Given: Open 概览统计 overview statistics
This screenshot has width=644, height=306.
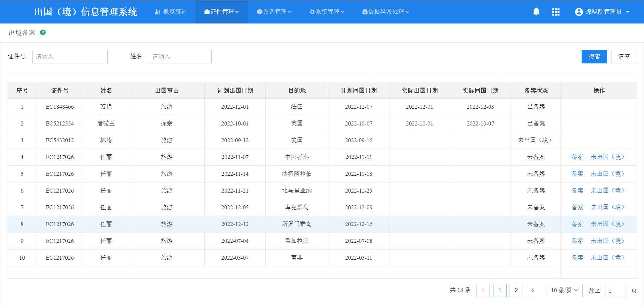Looking at the screenshot, I should (x=171, y=12).
